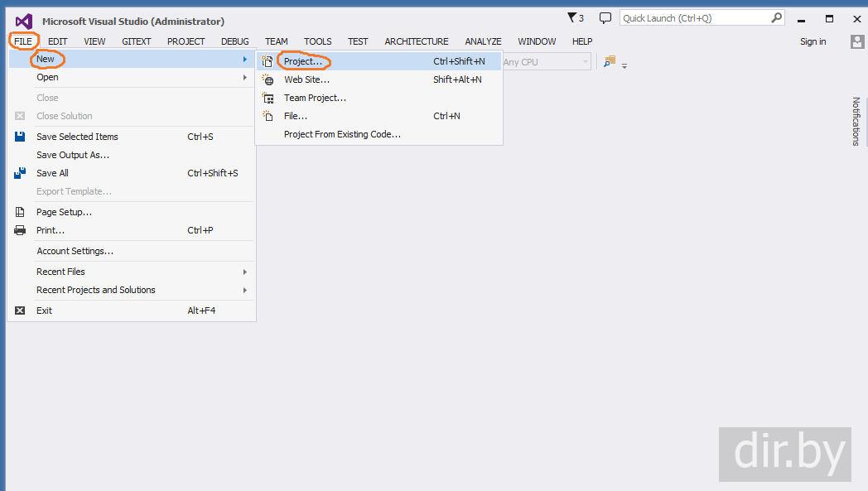Select Page Setup... menu entry
The image size is (868, 491).
(x=132, y=212)
